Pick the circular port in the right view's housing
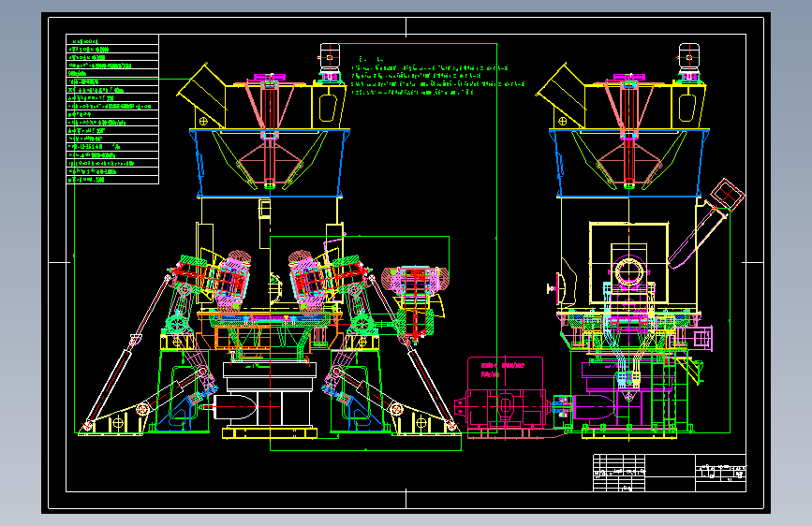The width and height of the screenshot is (812, 526). (x=628, y=270)
